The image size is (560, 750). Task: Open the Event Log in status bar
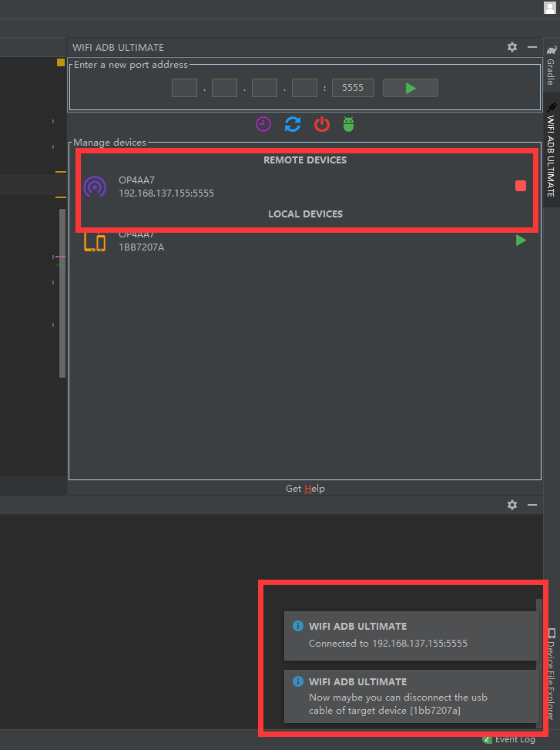tap(509, 739)
